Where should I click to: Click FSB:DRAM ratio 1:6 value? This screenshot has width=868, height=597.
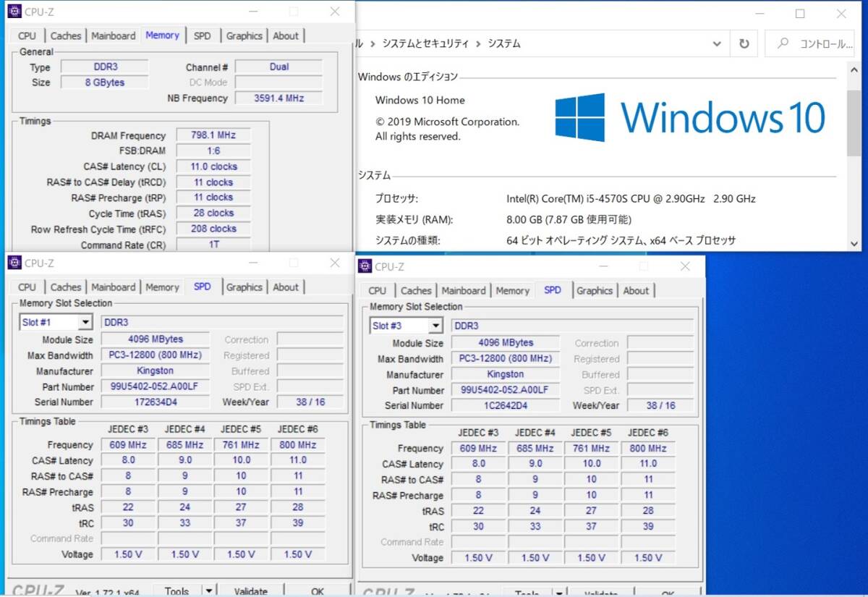213,151
